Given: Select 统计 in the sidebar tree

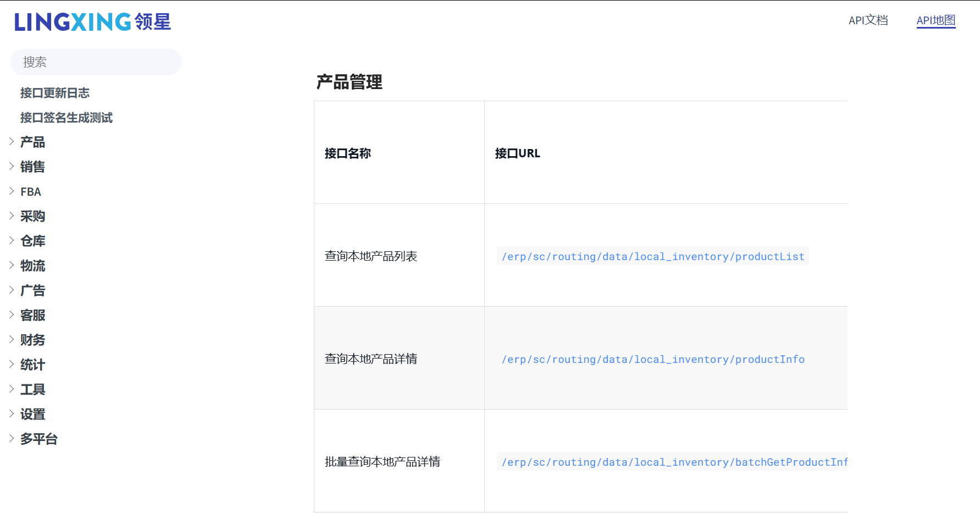Looking at the screenshot, I should pyautogui.click(x=32, y=365).
